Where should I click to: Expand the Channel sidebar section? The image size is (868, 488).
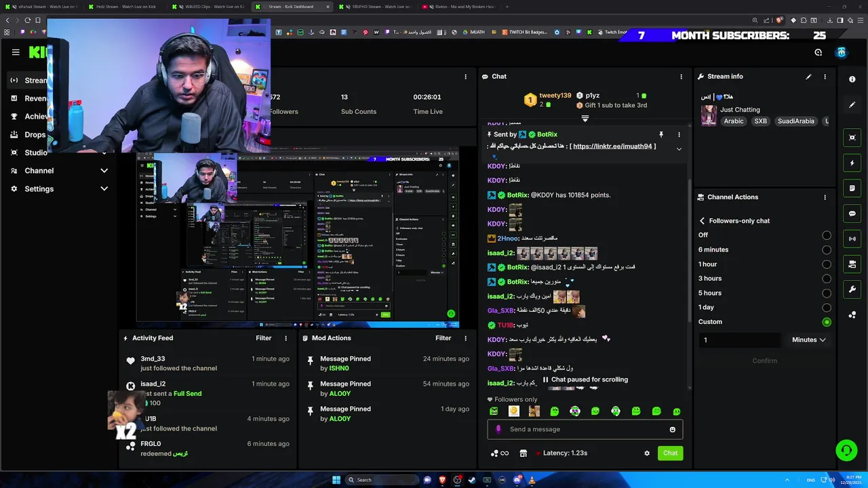coord(104,171)
